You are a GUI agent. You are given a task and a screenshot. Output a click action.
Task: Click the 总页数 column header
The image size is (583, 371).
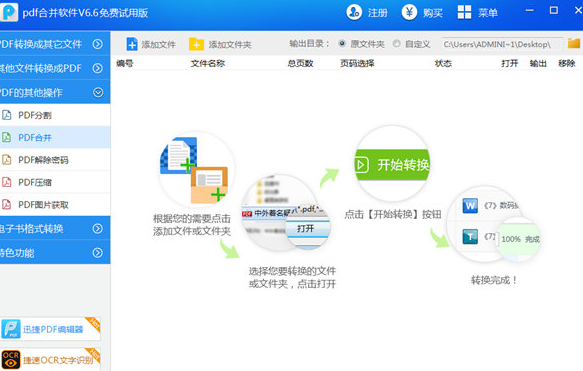point(300,63)
